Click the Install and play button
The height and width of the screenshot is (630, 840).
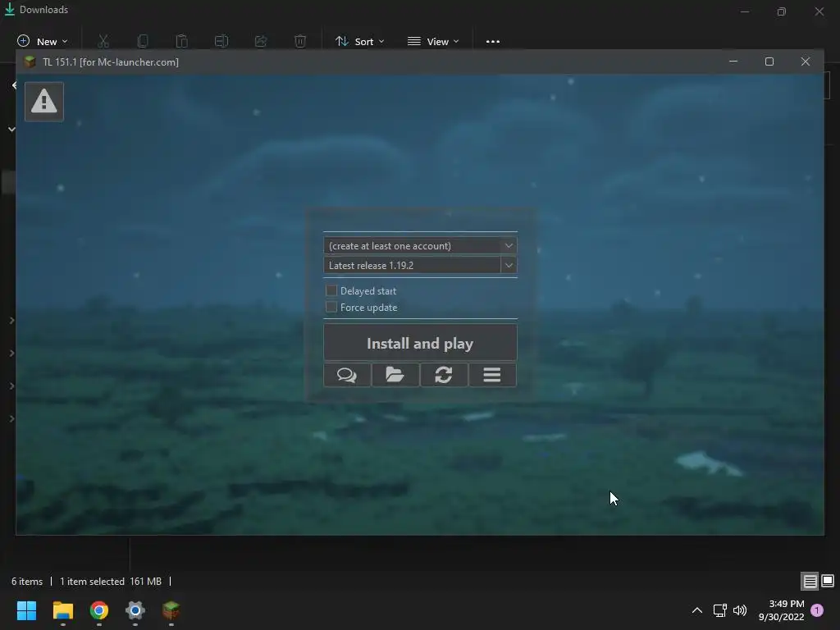point(420,343)
